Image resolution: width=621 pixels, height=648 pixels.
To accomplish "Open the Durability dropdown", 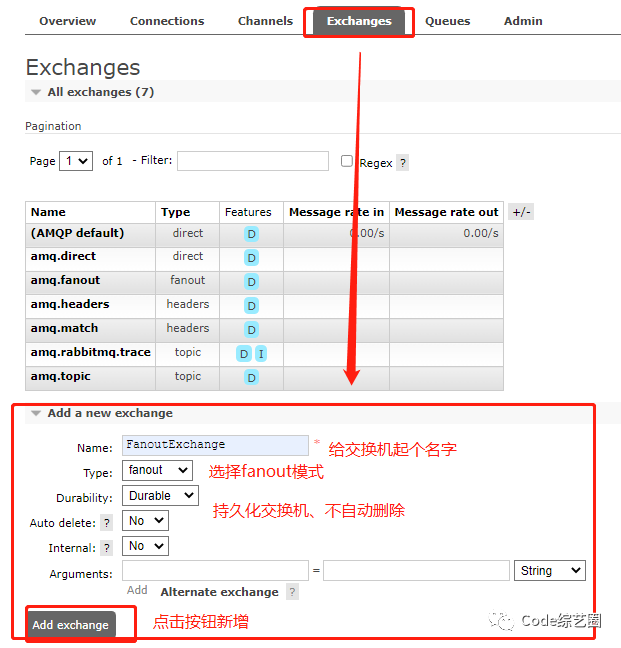I will (x=160, y=496).
